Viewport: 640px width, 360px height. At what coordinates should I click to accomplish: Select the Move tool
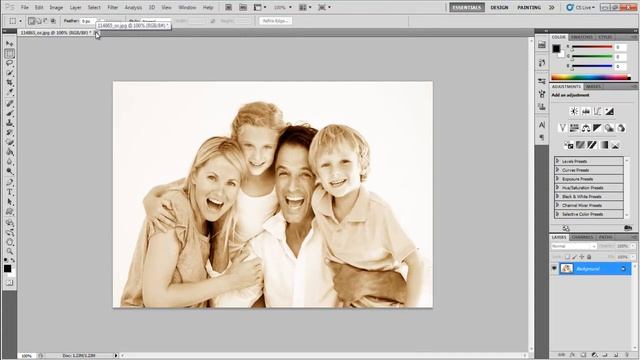point(9,44)
